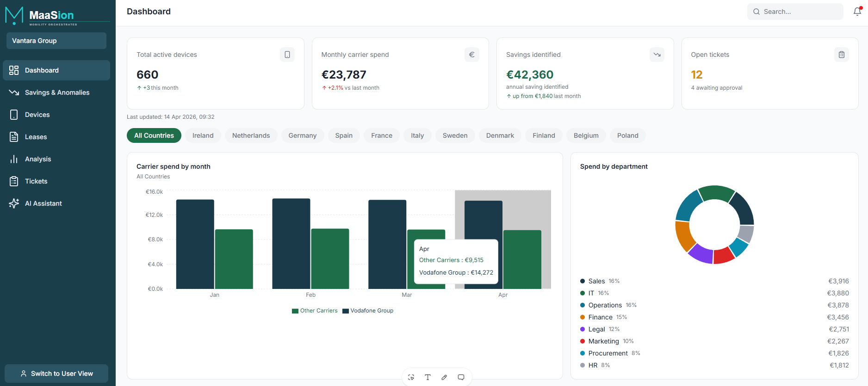Open the Leases page in sidebar

(56, 137)
